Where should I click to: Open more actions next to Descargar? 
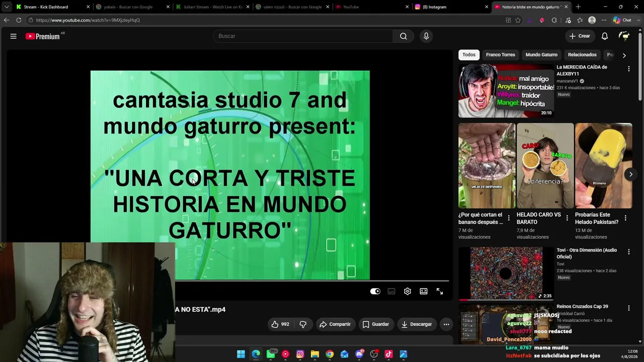click(x=446, y=324)
